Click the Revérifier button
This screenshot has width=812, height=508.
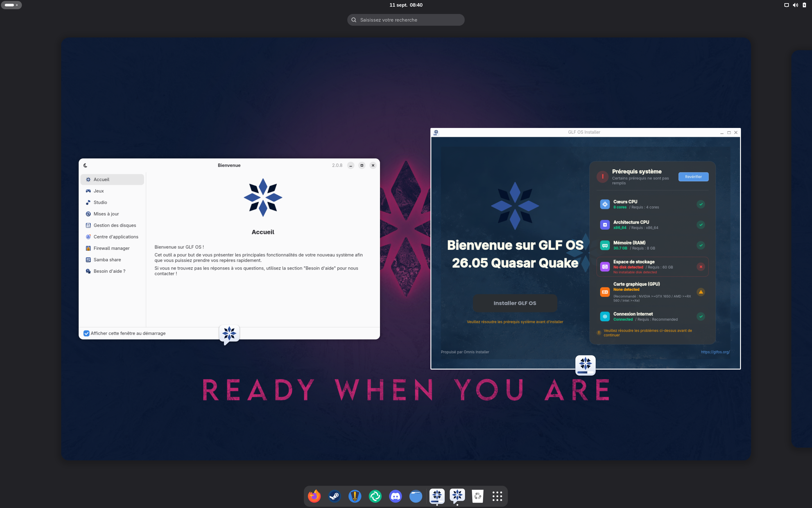click(693, 177)
